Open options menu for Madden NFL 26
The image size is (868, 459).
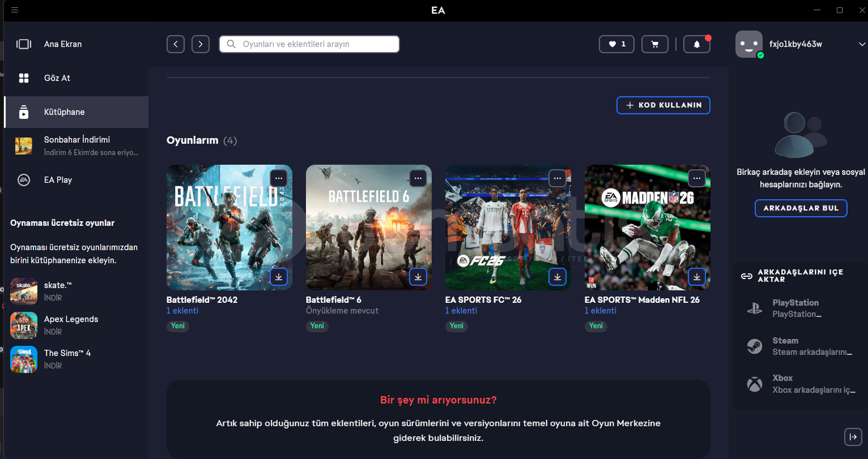696,178
